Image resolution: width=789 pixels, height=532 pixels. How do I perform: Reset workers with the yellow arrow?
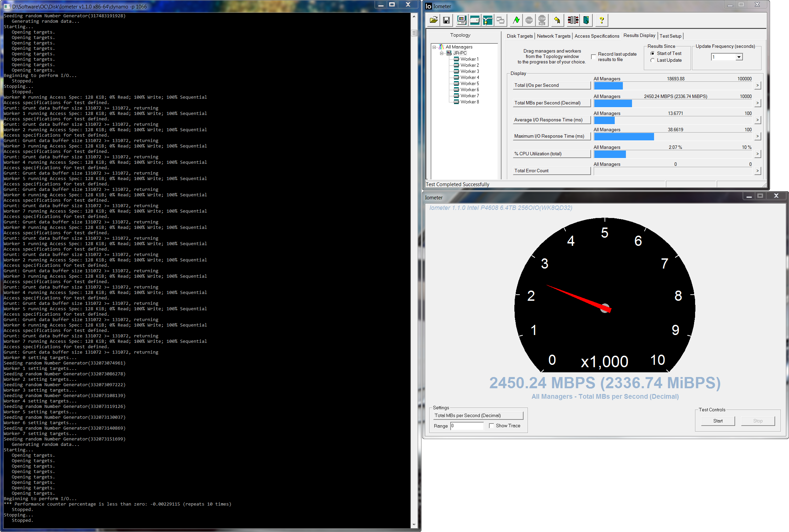point(557,20)
